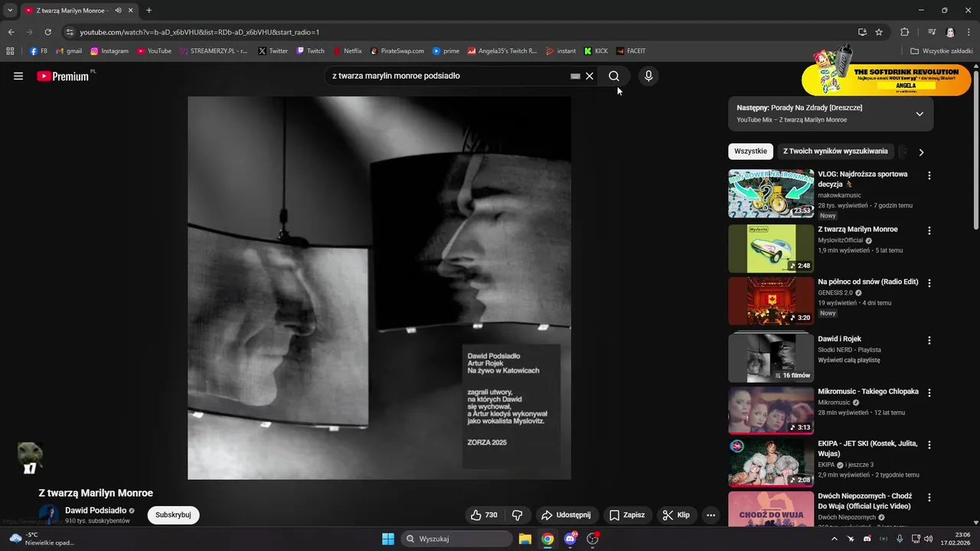Share the video via Udostępnij
980x551 pixels.
tap(567, 515)
